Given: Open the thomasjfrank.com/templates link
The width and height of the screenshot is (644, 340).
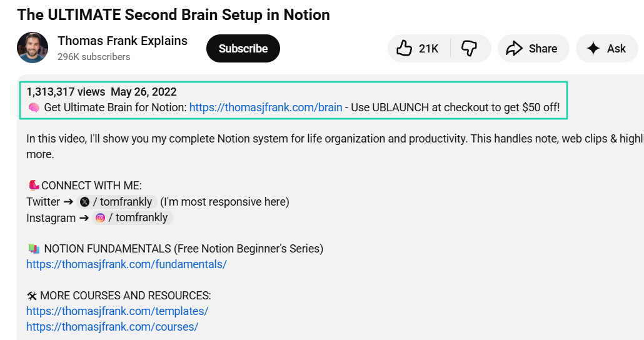Looking at the screenshot, I should point(117,311).
